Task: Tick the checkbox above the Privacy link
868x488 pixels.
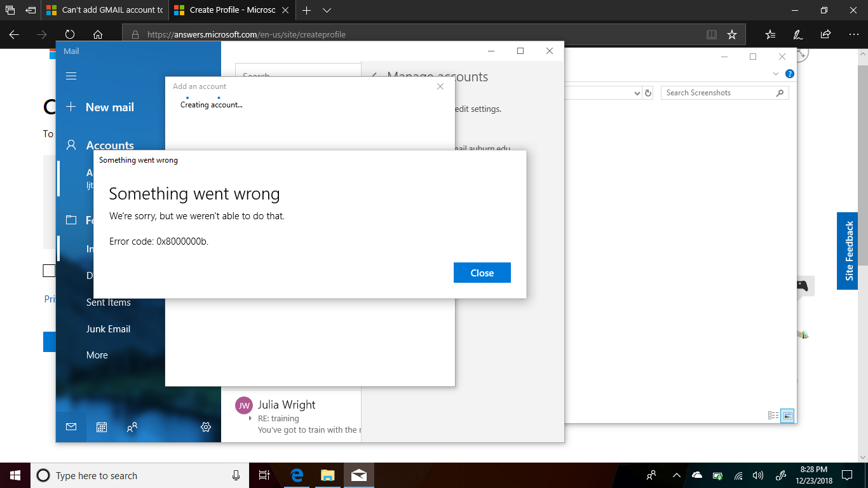Action: point(49,271)
